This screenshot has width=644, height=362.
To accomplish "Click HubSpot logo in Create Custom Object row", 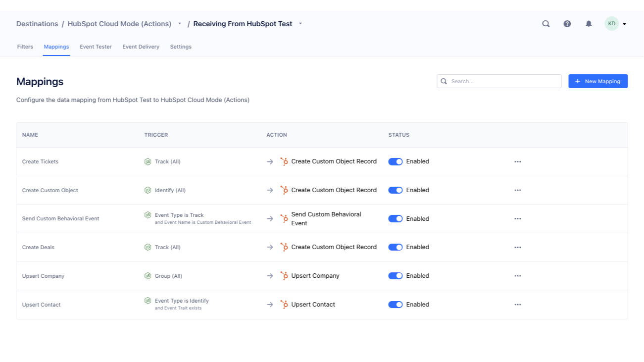I will [284, 190].
